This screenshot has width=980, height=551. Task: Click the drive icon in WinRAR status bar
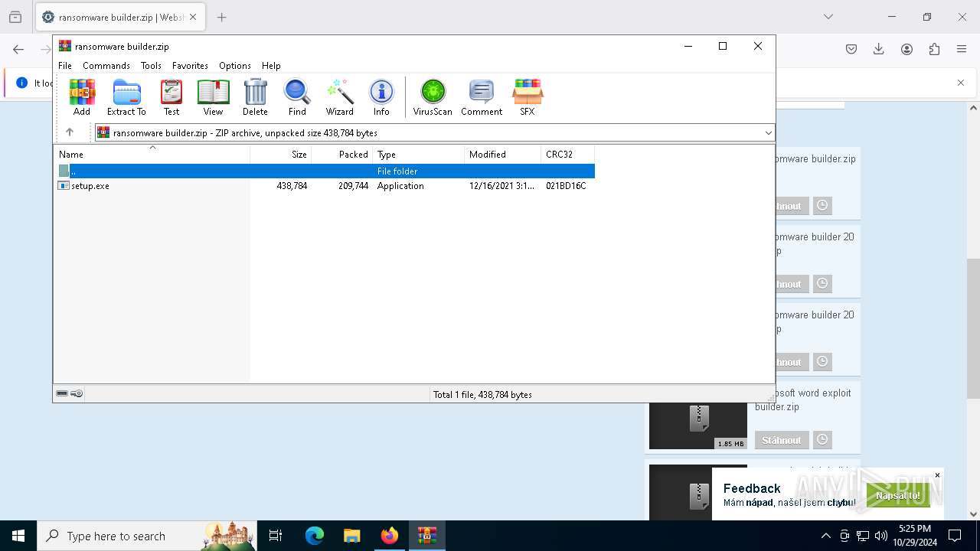[x=62, y=393]
